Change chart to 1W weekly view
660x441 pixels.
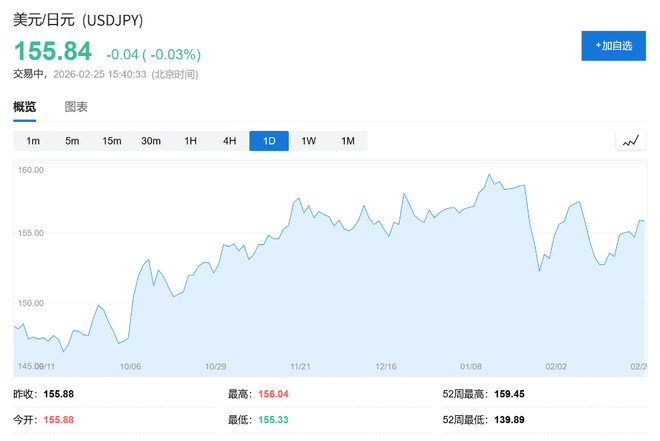pyautogui.click(x=308, y=141)
